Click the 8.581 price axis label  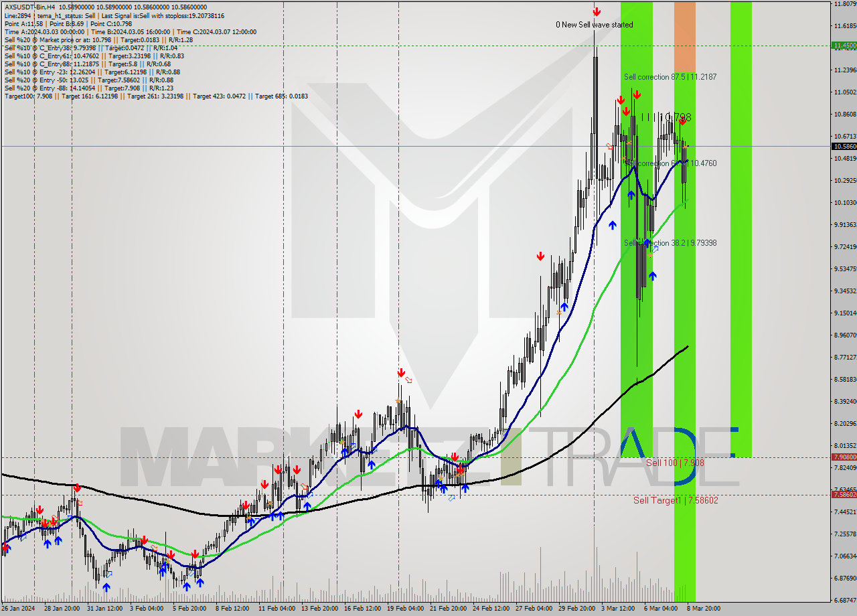point(845,379)
